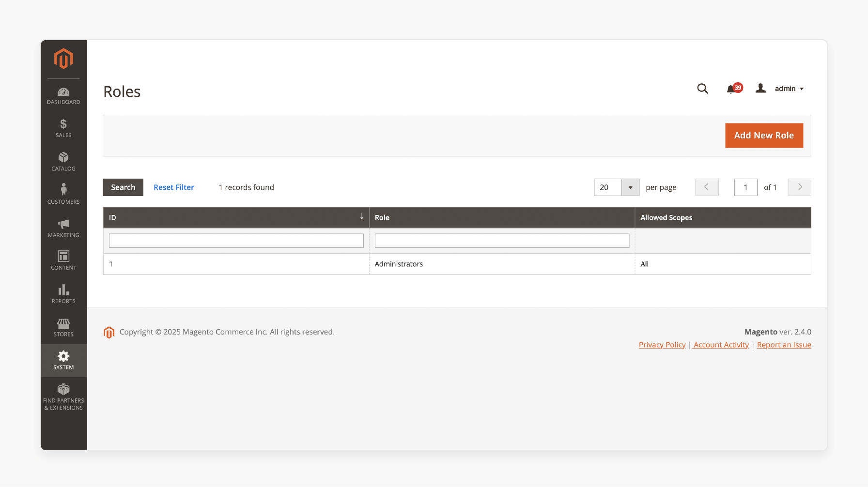Screen dimensions: 868x487
Task: Open the Catalog menu
Action: pos(63,162)
